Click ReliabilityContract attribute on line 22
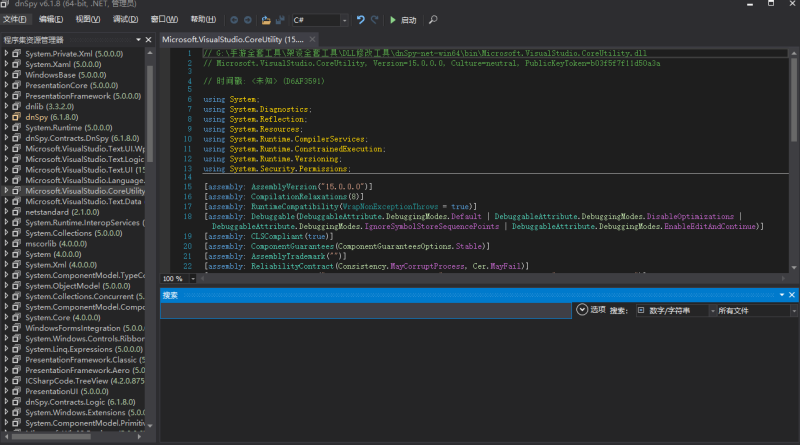 [x=292, y=266]
